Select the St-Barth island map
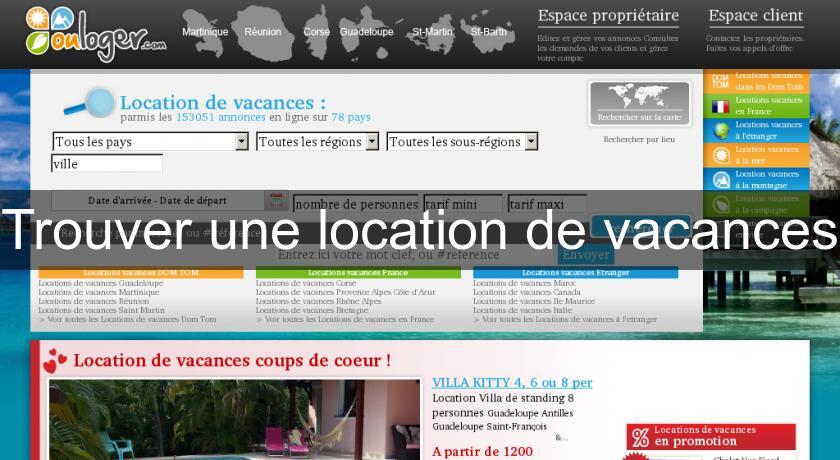The width and height of the screenshot is (840, 460). [x=488, y=32]
